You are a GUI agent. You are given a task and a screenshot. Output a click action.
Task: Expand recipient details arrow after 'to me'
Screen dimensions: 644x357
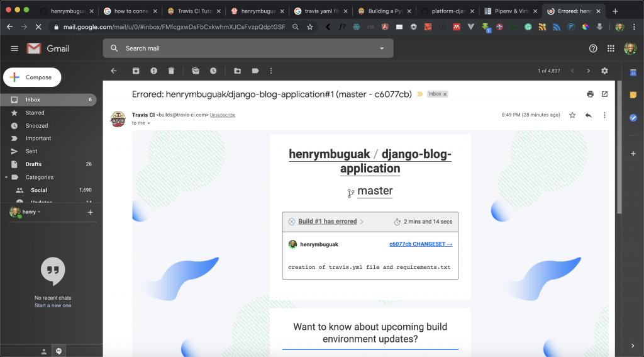coord(148,123)
